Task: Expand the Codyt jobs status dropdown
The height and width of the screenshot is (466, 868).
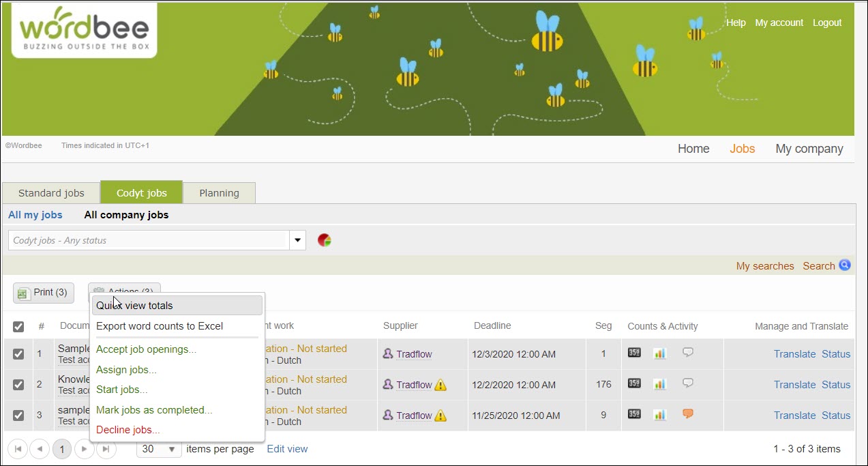Action: [297, 240]
